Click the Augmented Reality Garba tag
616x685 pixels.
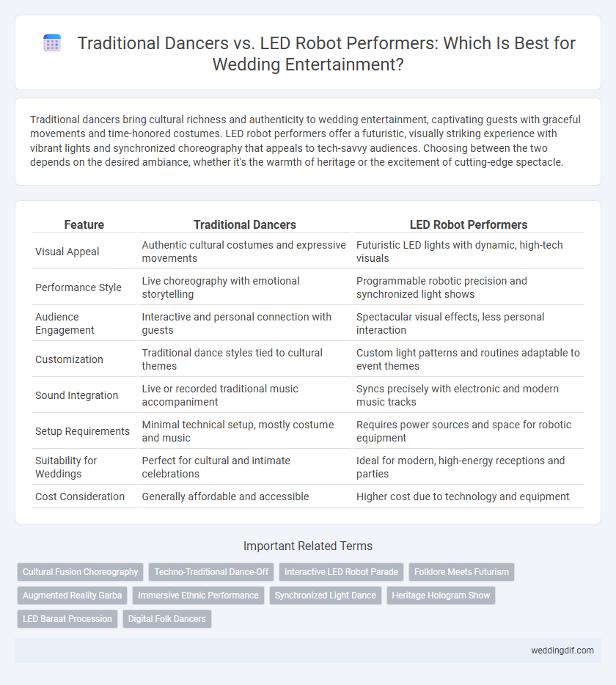pyautogui.click(x=73, y=596)
